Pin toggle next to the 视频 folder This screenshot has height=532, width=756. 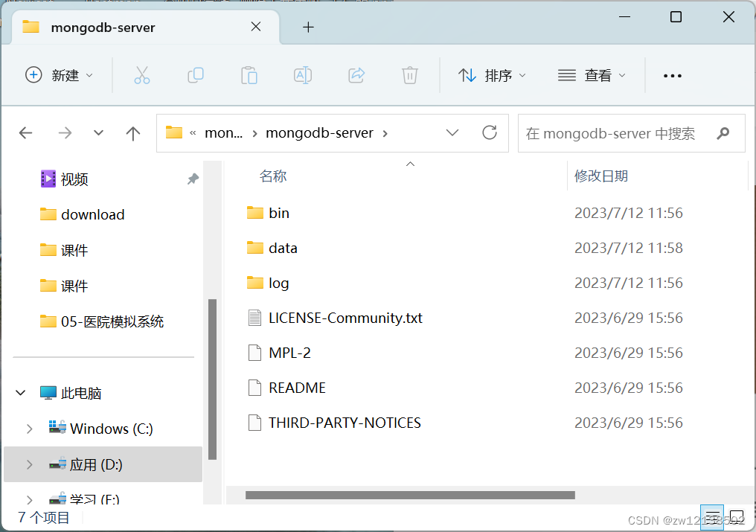[x=193, y=179]
